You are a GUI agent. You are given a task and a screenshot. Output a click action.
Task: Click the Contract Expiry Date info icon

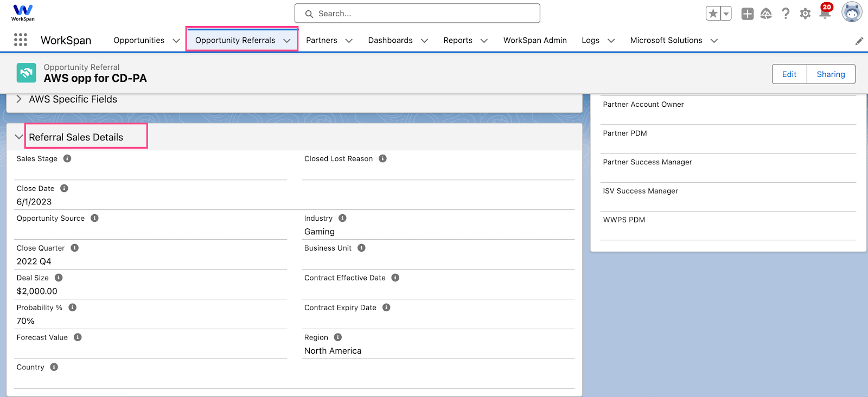[386, 308]
